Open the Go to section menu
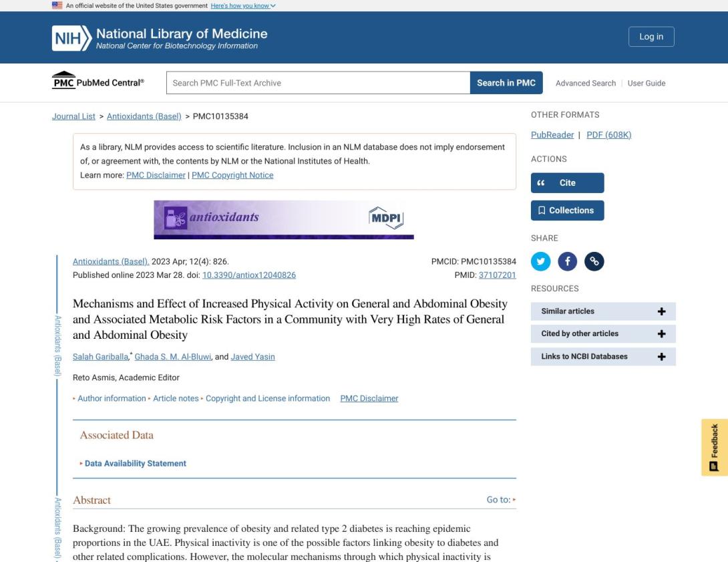The height and width of the screenshot is (562, 728). pos(501,500)
